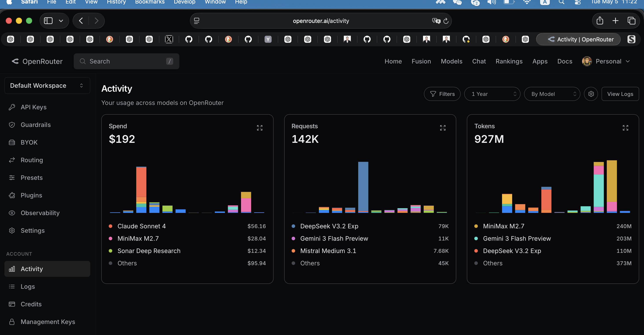Click the volume menu bar icon
The width and height of the screenshot is (644, 335).
point(491,2)
